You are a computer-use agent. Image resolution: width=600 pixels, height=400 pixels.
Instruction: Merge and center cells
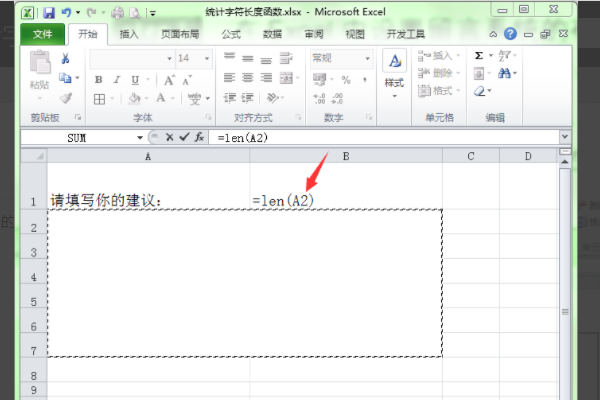tap(286, 78)
